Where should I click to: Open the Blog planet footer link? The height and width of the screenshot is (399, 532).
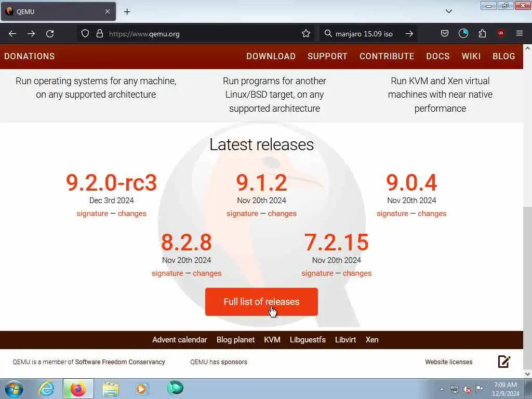[x=235, y=340]
